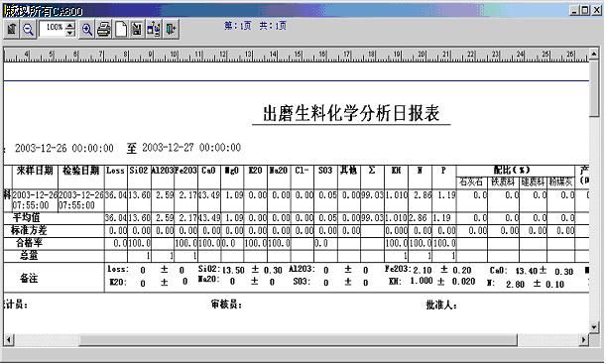Click the blank page icon in toolbar
The image size is (606, 364).
(x=121, y=29)
